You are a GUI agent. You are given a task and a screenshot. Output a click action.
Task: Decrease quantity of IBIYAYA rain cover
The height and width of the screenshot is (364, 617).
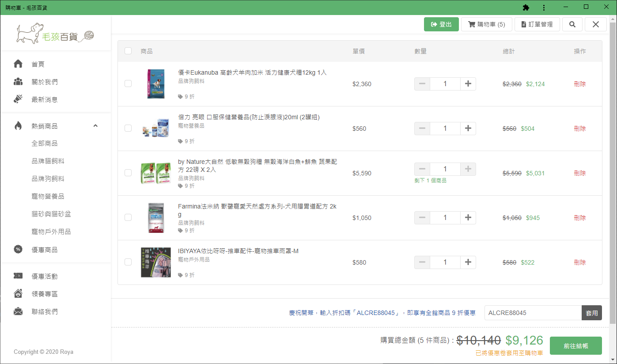(422, 262)
